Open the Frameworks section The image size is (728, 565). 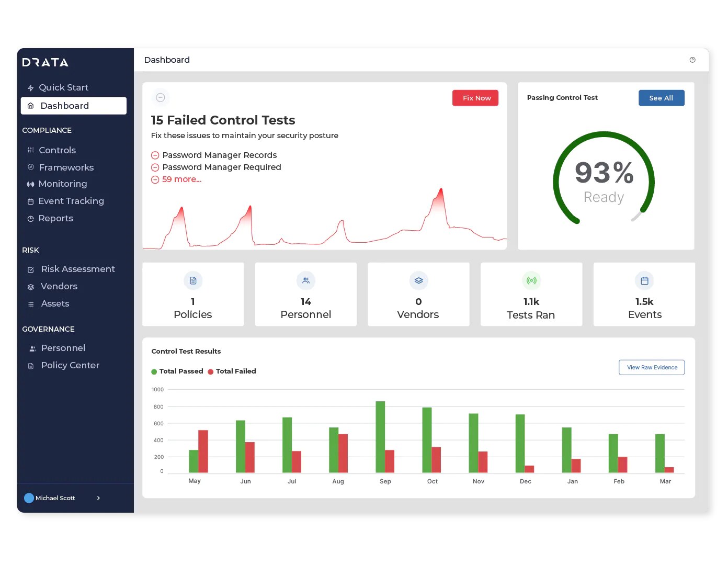(x=66, y=167)
